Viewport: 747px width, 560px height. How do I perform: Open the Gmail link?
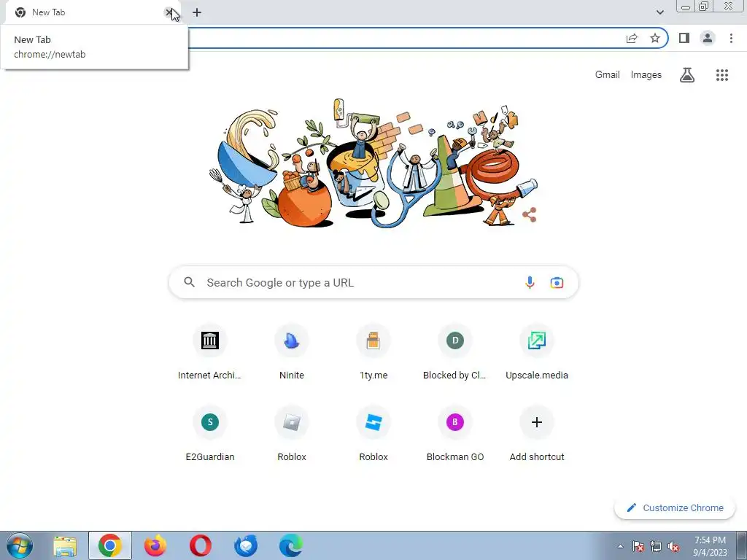(607, 75)
